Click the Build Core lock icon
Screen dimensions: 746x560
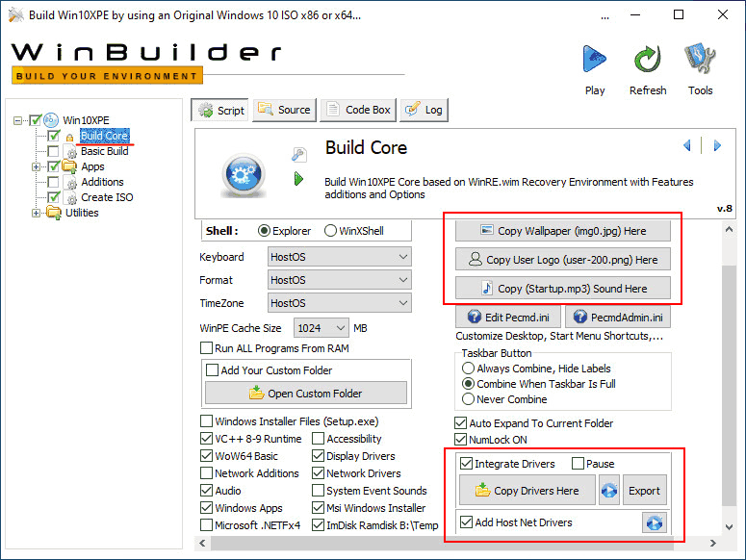point(69,138)
